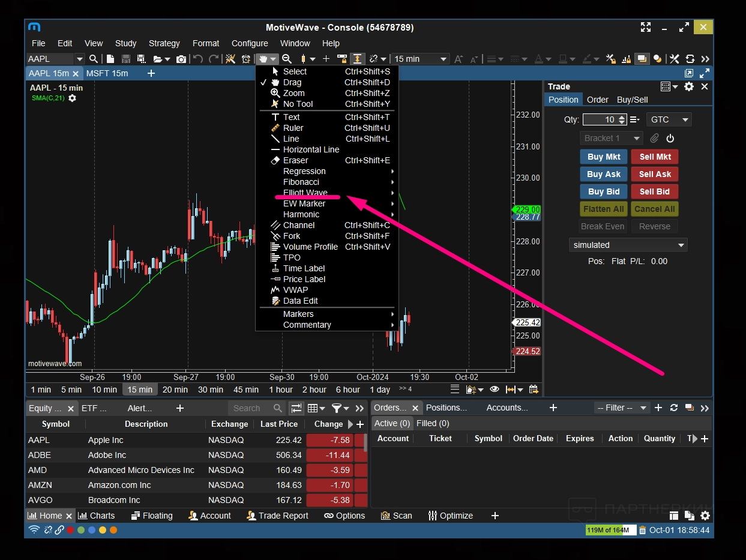Click the new chart document icon
Screen dimensions: 746x560
pos(110,59)
